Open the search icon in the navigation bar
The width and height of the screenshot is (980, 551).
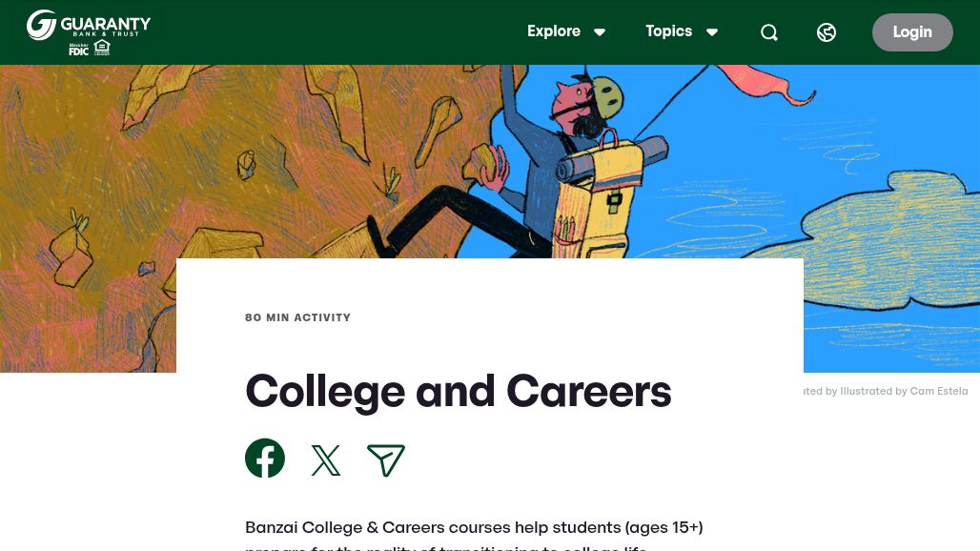coord(769,31)
